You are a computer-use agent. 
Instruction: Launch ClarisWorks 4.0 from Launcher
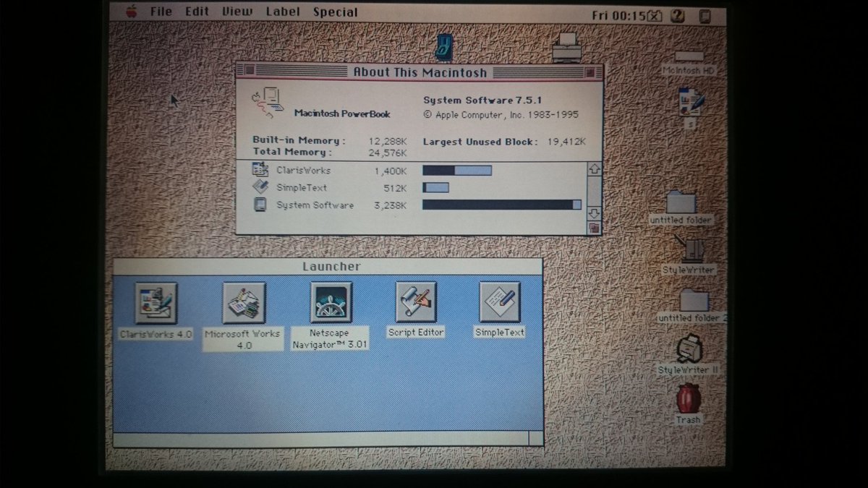click(x=156, y=303)
